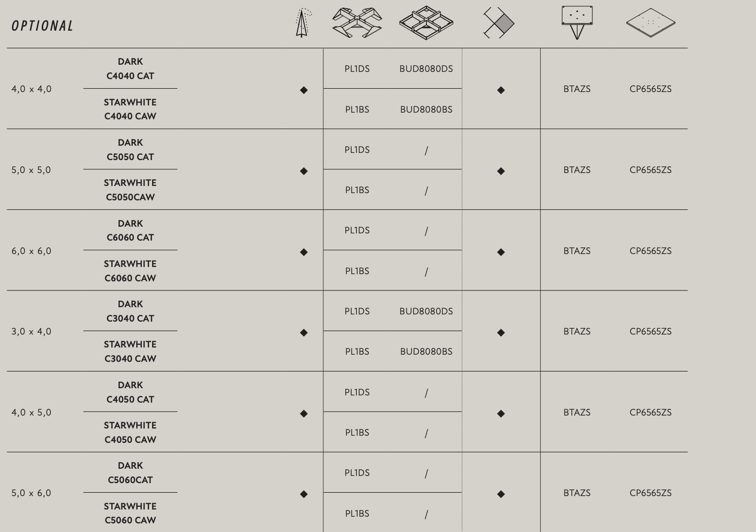Select the cover-column diamond in the 5,0 x 6,0 row
Viewport: 756px width, 532px height.
[x=304, y=494]
